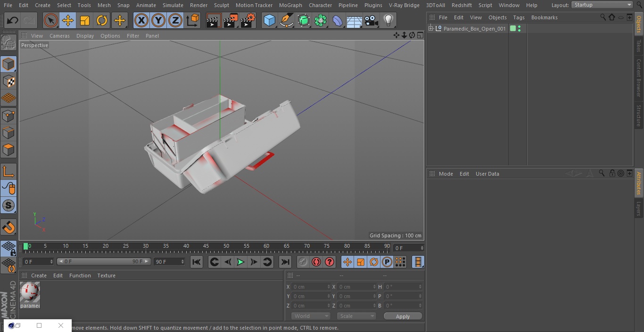Screen dimensions: 644x332
Task: Toggle autokeying button
Action: (x=316, y=262)
